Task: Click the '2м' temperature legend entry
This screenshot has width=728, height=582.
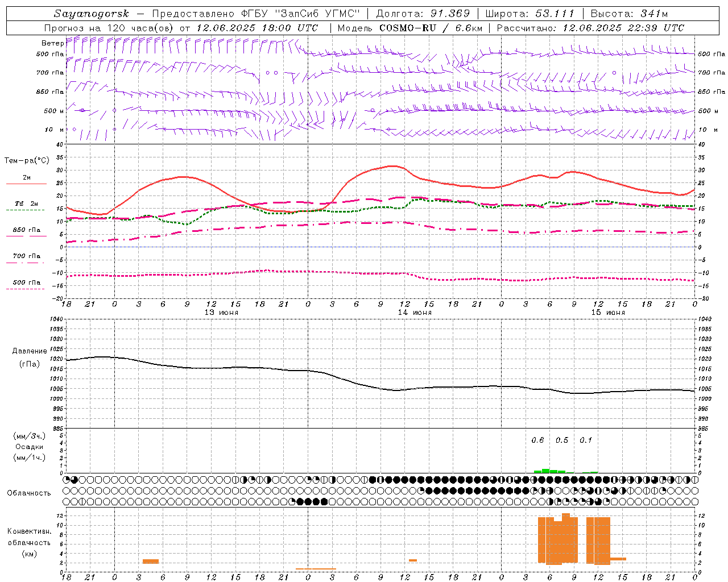Action: [x=27, y=178]
